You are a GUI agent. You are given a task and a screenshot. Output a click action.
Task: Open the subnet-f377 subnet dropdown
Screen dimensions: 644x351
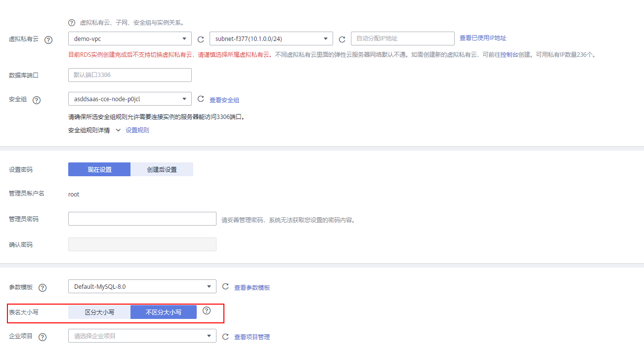coord(271,39)
